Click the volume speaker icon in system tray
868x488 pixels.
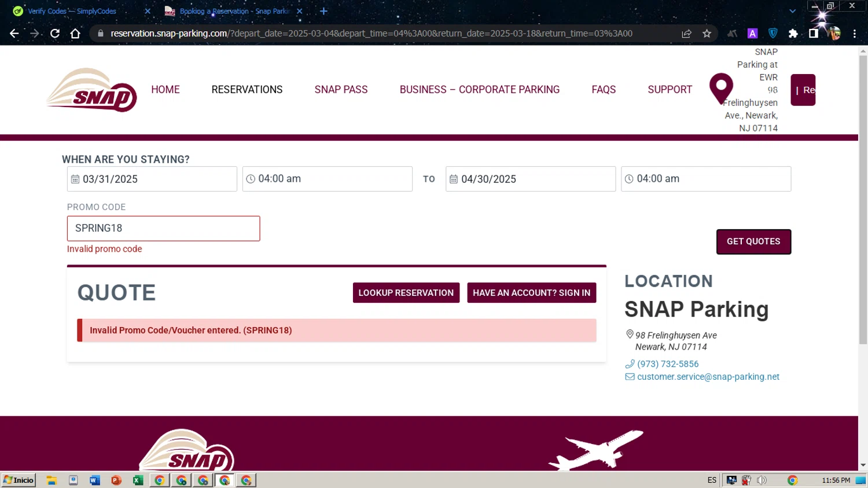coord(762,480)
